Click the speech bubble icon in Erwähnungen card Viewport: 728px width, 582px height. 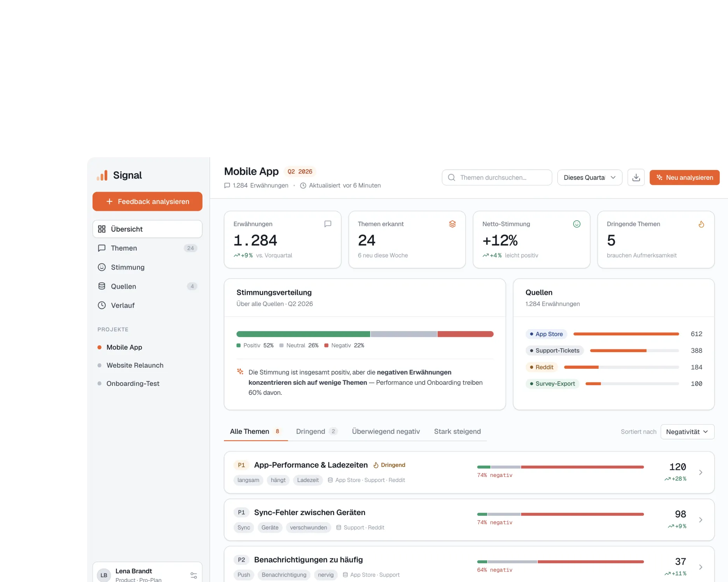[328, 224]
